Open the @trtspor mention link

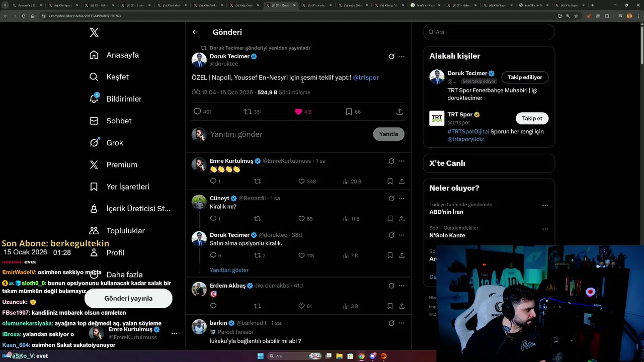click(366, 77)
